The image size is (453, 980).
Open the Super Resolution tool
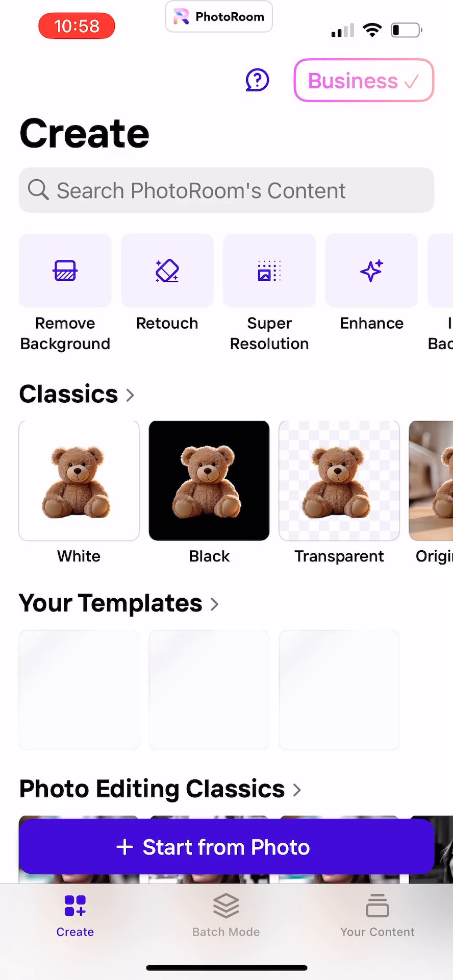point(269,271)
